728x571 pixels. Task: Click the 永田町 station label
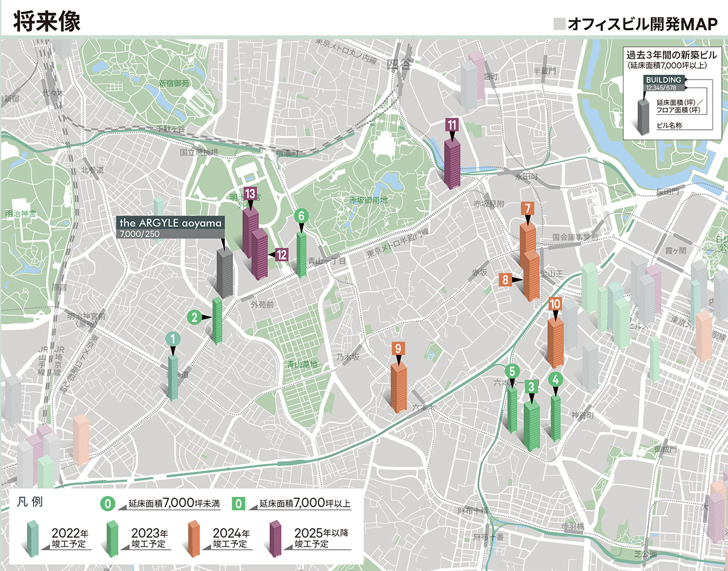pyautogui.click(x=527, y=176)
